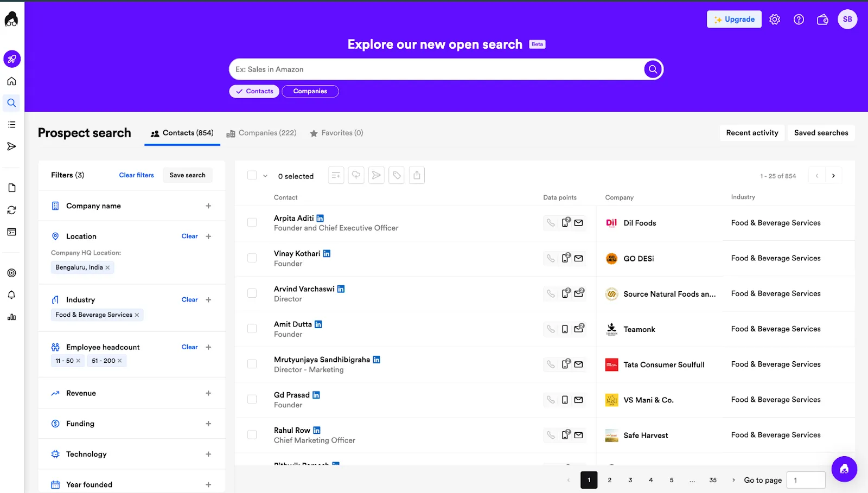This screenshot has width=868, height=493.
Task: Switch to Contacts (854) tab
Action: [x=182, y=133]
